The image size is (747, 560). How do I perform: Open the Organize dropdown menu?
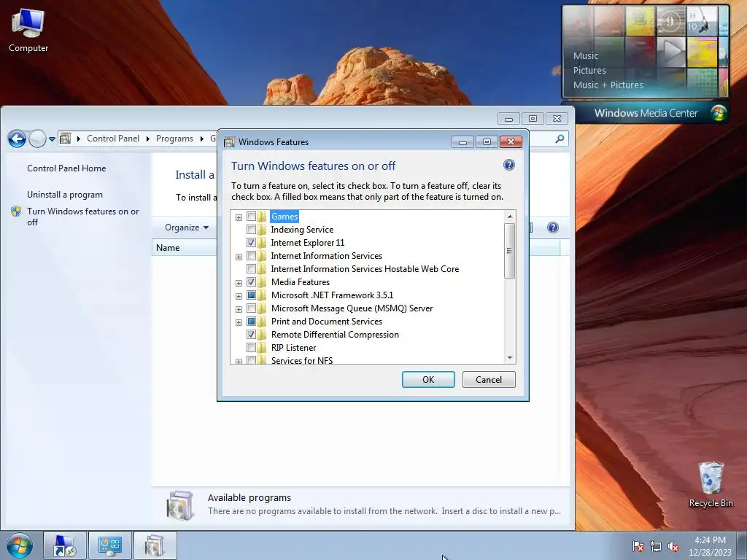tap(186, 227)
